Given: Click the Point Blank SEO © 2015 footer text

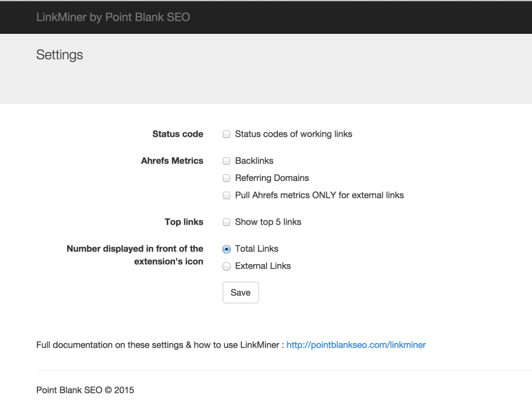Looking at the screenshot, I should (85, 390).
